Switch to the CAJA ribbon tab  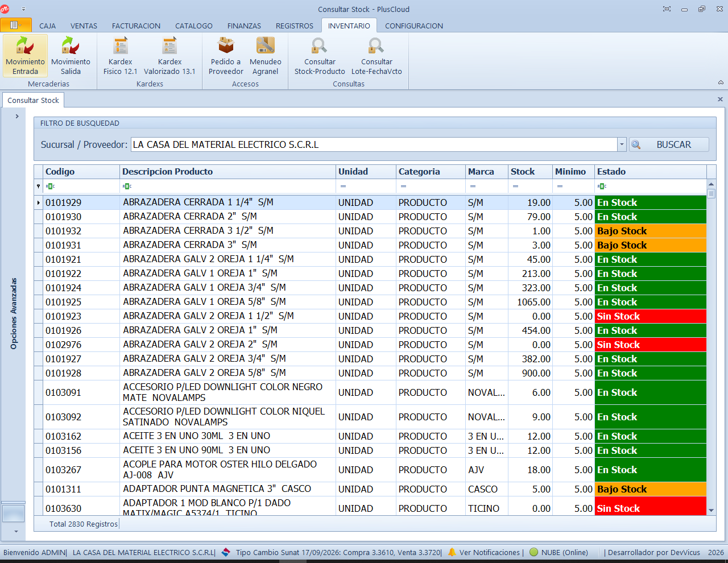click(x=47, y=26)
